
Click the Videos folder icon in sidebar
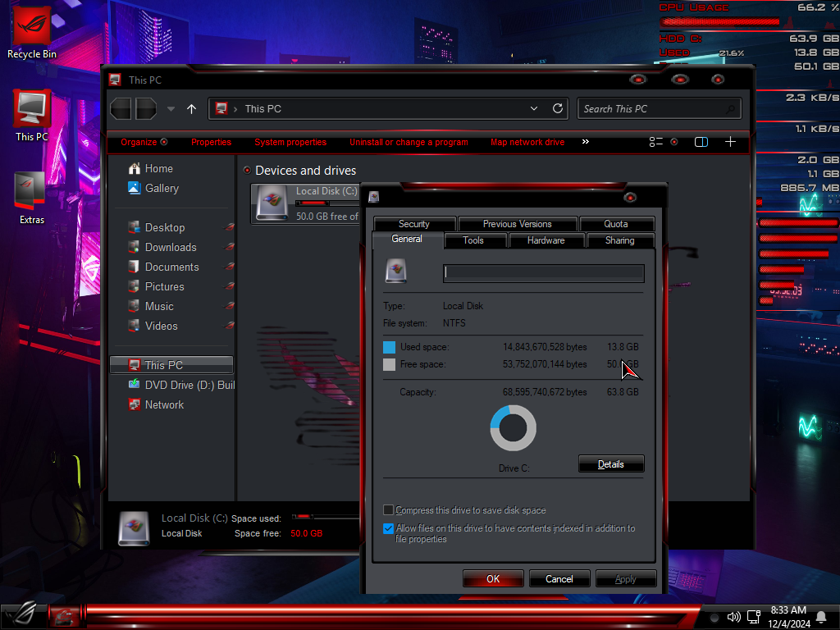coord(134,326)
